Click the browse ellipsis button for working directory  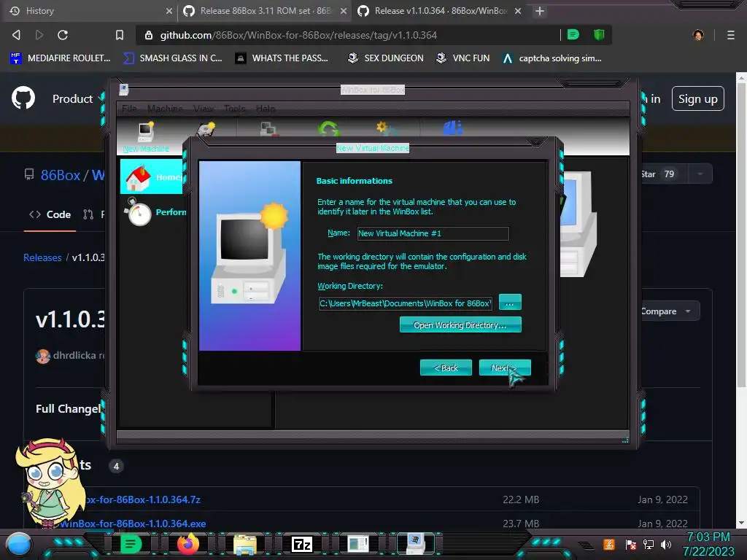click(x=510, y=303)
